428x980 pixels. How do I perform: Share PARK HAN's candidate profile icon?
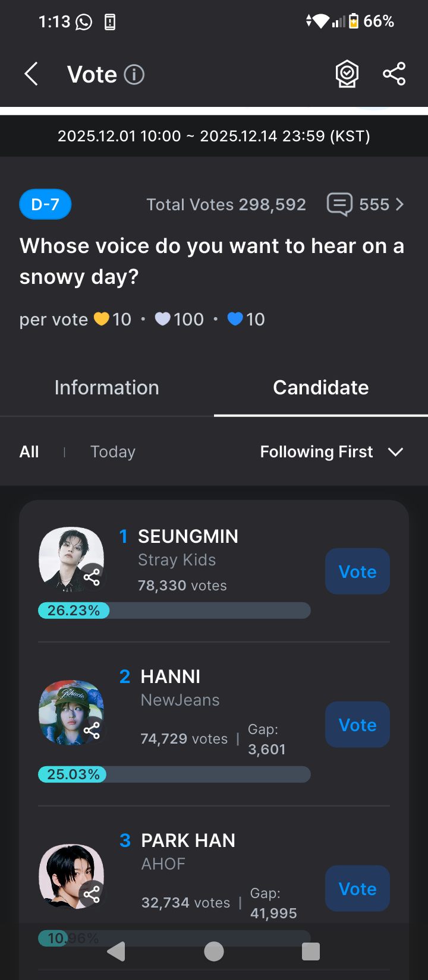click(x=92, y=893)
